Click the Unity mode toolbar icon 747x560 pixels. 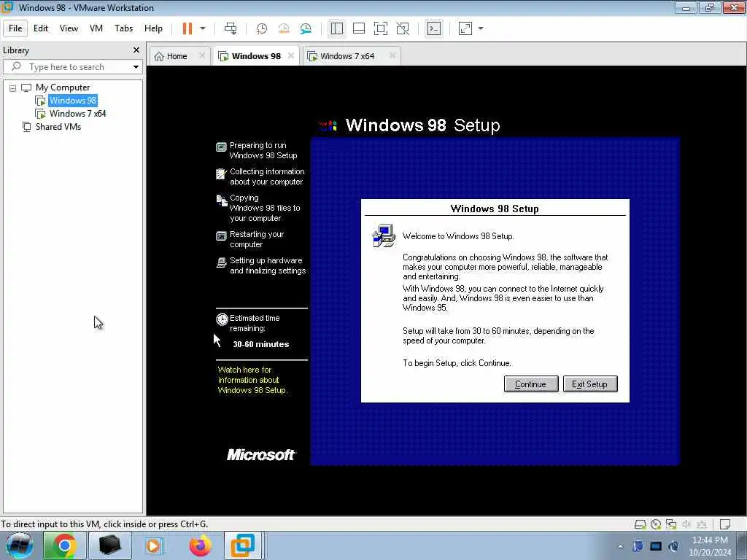click(403, 28)
